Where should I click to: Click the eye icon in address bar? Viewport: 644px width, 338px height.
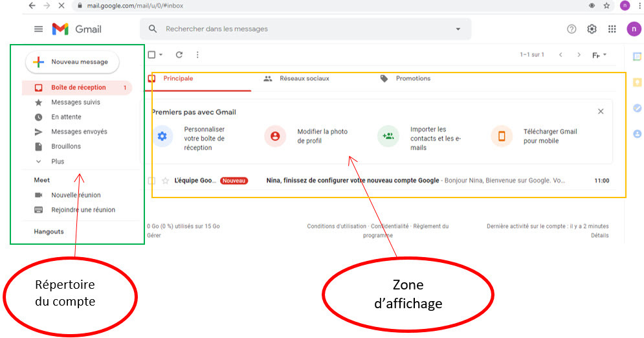[x=592, y=6]
